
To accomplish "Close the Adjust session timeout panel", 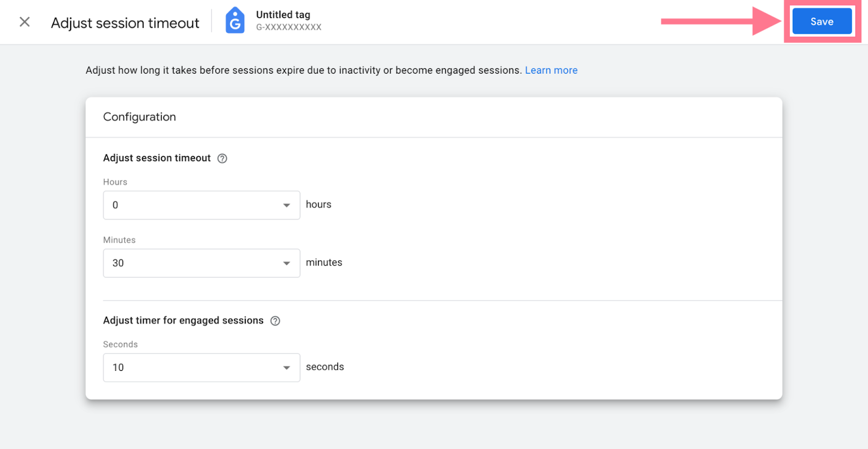I will click(x=24, y=22).
